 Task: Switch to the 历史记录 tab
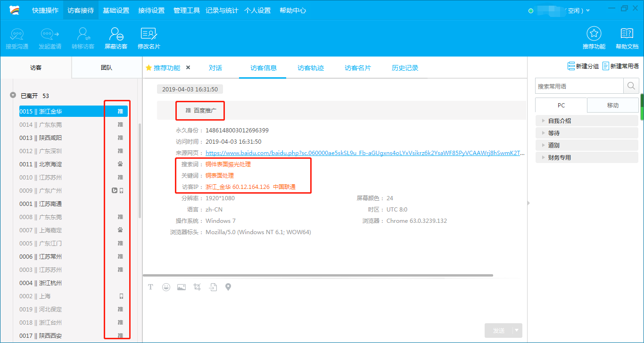pyautogui.click(x=405, y=68)
